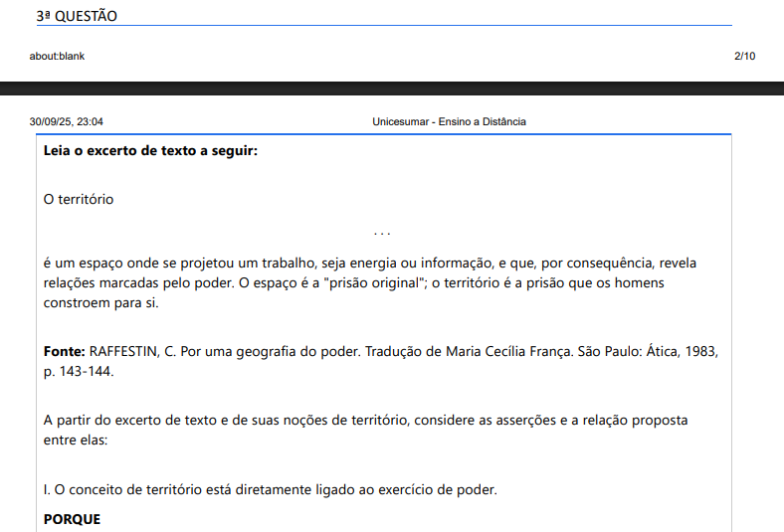Image resolution: width=784 pixels, height=532 pixels.
Task: Click 'Leia o excerto de texto a seguir:'
Action: pos(150,151)
